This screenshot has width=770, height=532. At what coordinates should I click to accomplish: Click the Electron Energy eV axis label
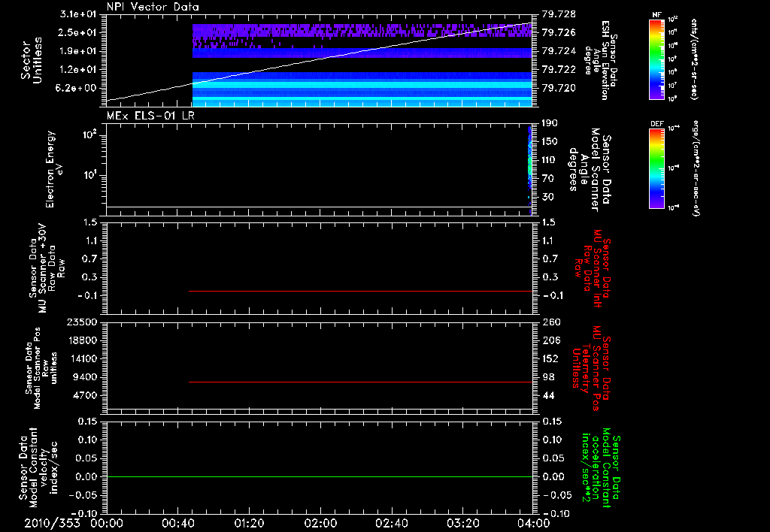pyautogui.click(x=53, y=169)
